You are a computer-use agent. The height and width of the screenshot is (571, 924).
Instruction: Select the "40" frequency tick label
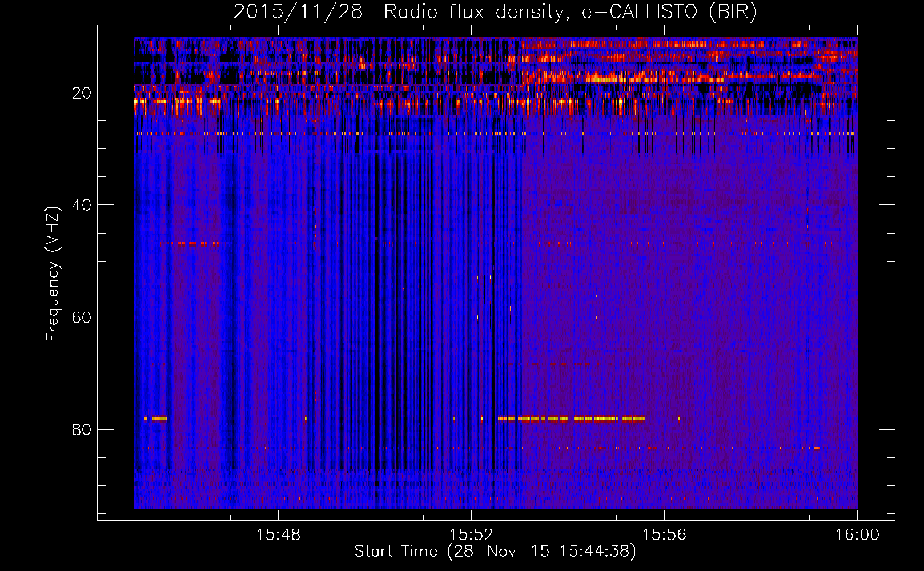click(82, 205)
